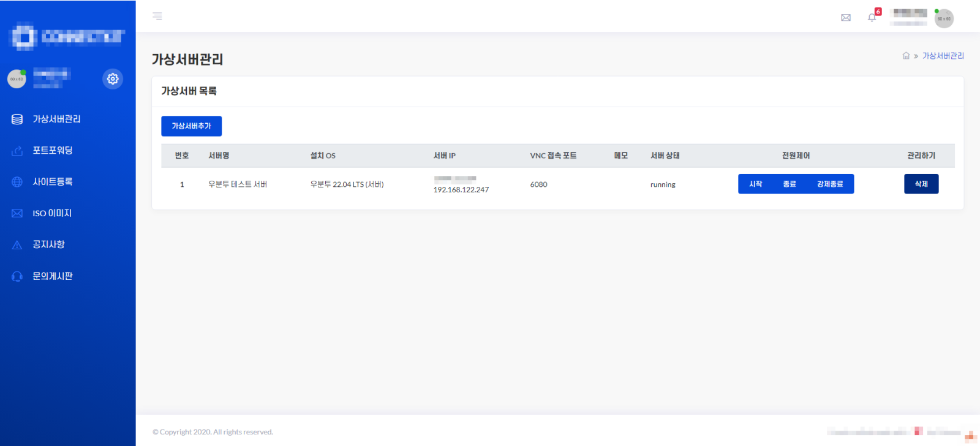Click the 사이트등록 globe icon in sidebar
This screenshot has height=446, width=980.
tap(17, 182)
